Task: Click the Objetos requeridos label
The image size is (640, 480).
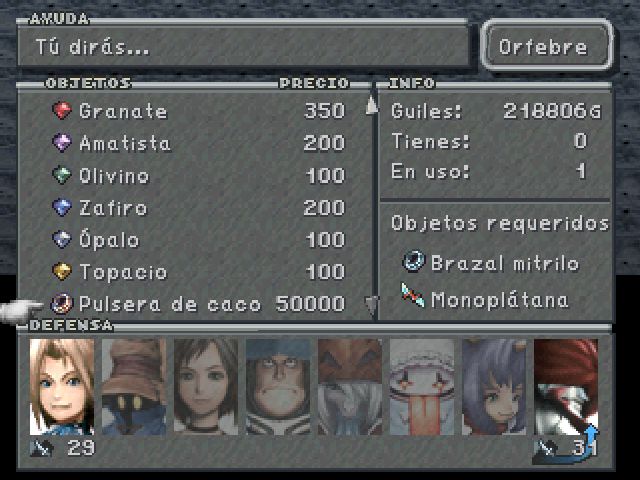Action: pyautogui.click(x=500, y=224)
